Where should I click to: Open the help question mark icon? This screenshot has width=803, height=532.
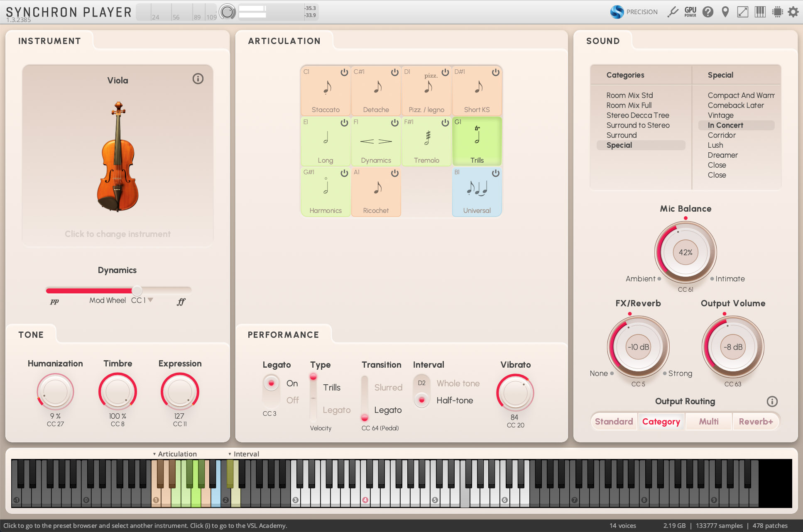click(x=708, y=12)
